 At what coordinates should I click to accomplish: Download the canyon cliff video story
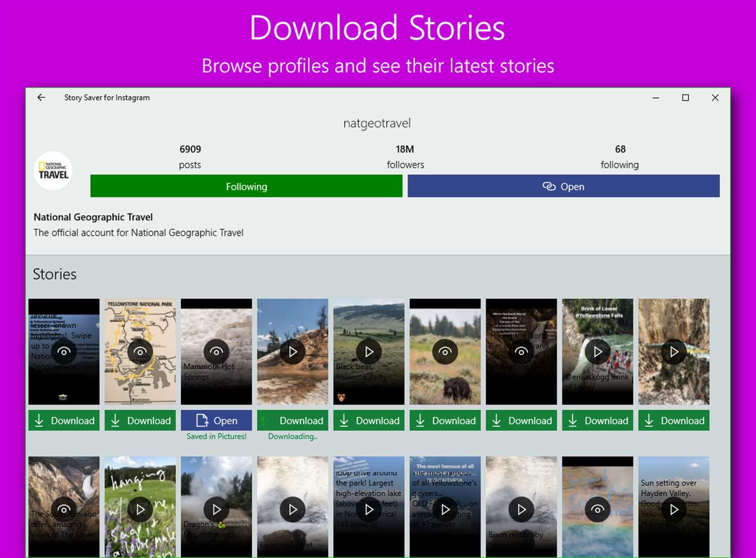673,421
